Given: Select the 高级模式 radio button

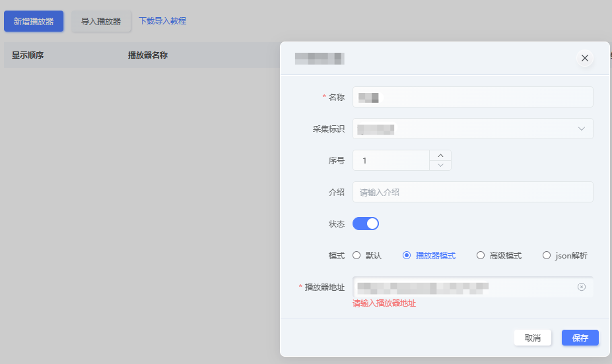Looking at the screenshot, I should tap(481, 255).
